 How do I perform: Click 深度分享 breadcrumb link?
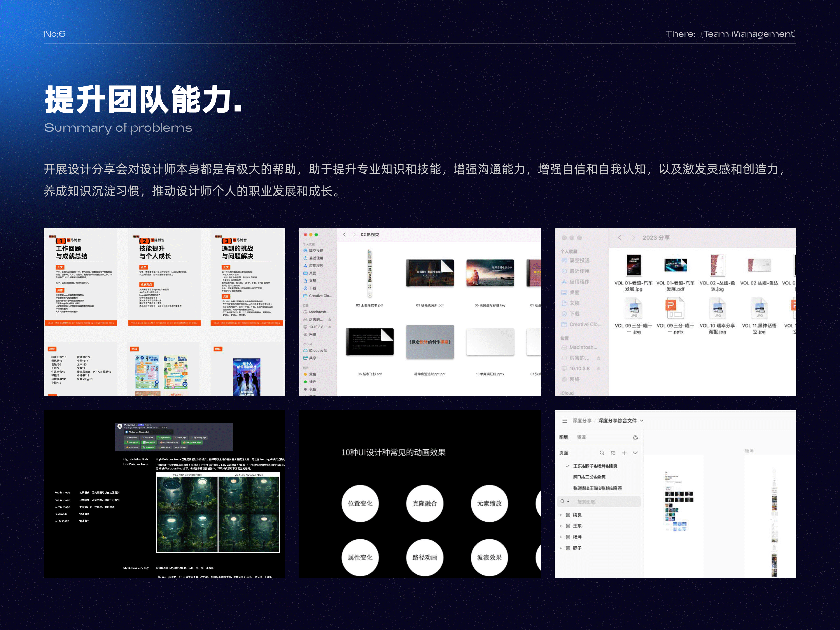(582, 421)
